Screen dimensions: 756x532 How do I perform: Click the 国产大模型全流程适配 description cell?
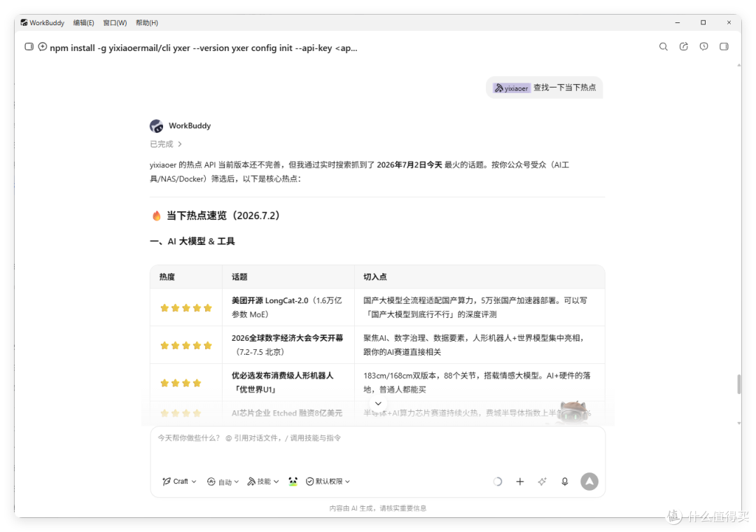(479, 307)
